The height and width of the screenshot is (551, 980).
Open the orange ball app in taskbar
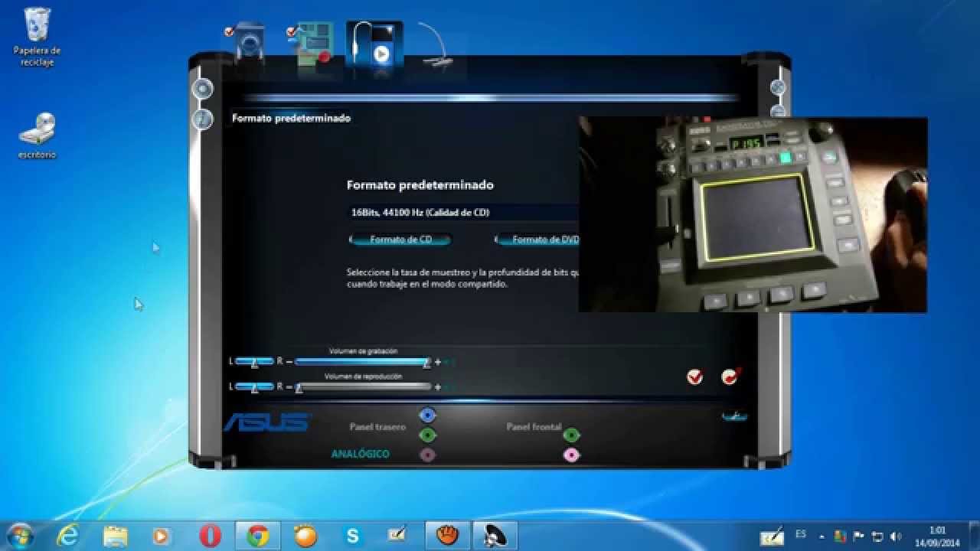[305, 536]
